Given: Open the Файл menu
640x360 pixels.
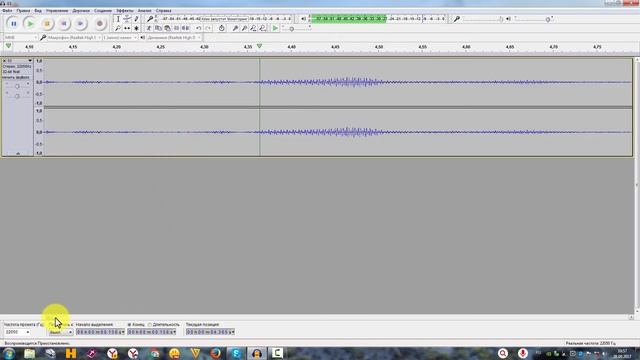Looking at the screenshot, I should coord(7,11).
